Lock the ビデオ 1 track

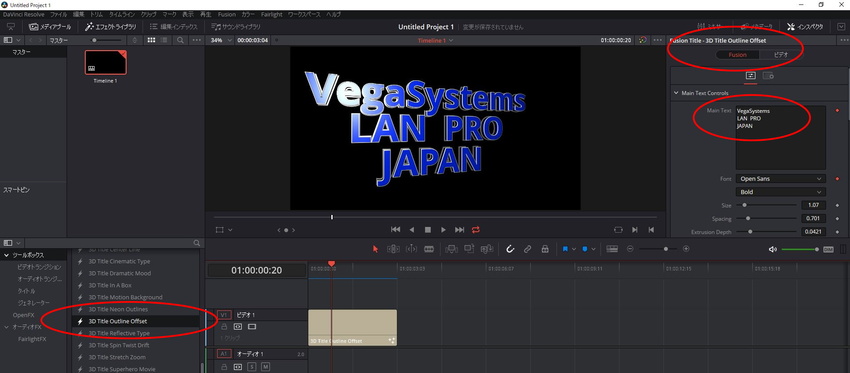[x=224, y=327]
